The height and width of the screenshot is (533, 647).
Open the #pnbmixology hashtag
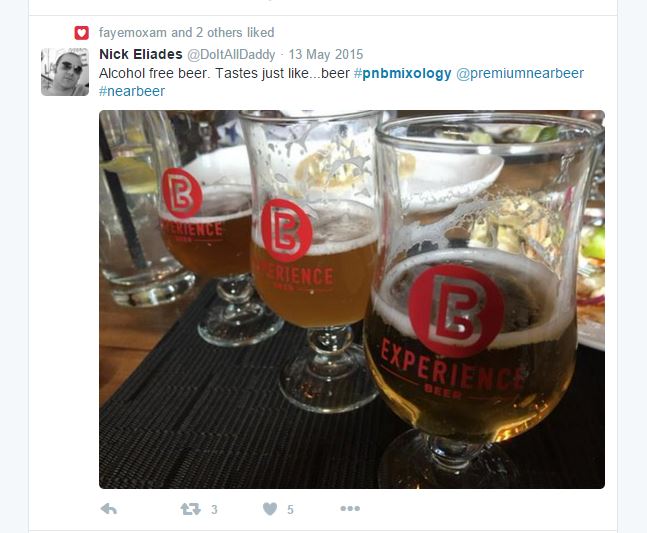click(x=402, y=73)
